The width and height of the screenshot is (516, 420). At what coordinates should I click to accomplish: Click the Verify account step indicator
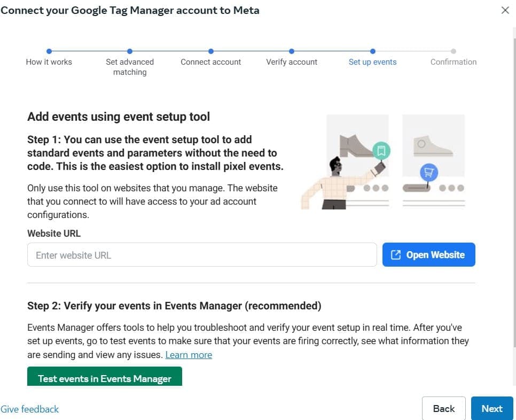[292, 51]
